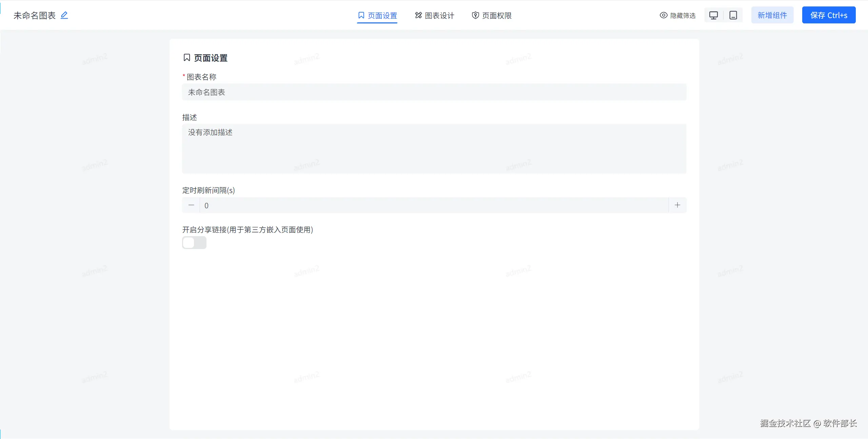The height and width of the screenshot is (439, 868).
Task: Click the shield icon beside 页面权限
Action: (x=475, y=15)
